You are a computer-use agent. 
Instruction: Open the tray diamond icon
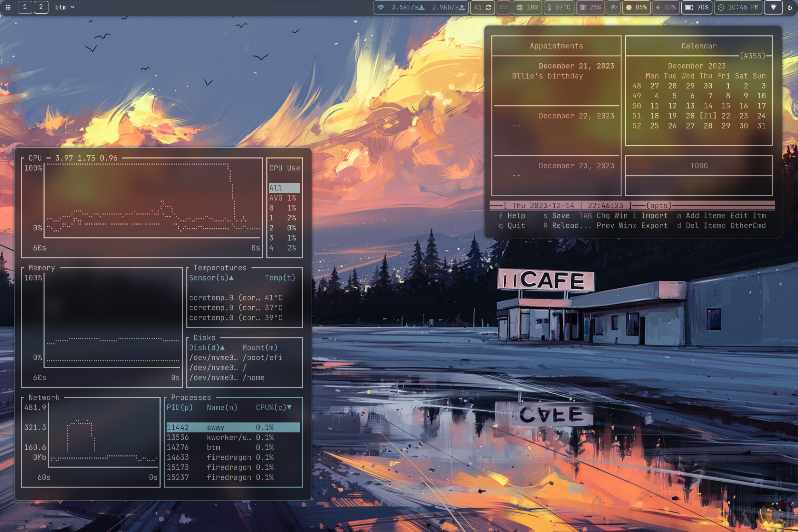pyautogui.click(x=773, y=7)
